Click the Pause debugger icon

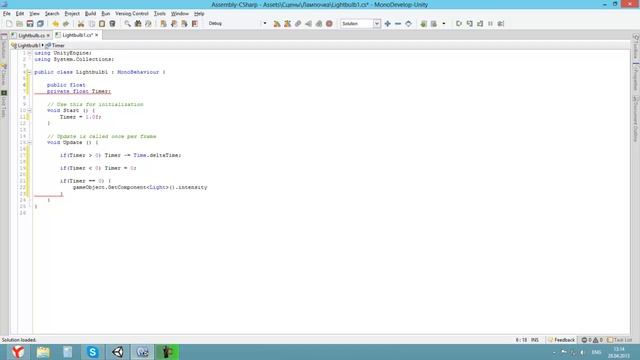point(490,24)
